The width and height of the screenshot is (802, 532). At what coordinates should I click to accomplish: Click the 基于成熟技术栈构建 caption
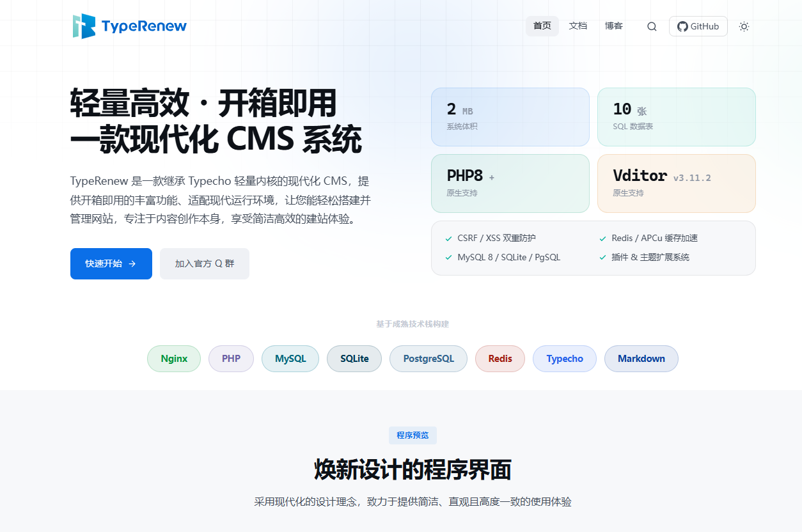(x=413, y=324)
